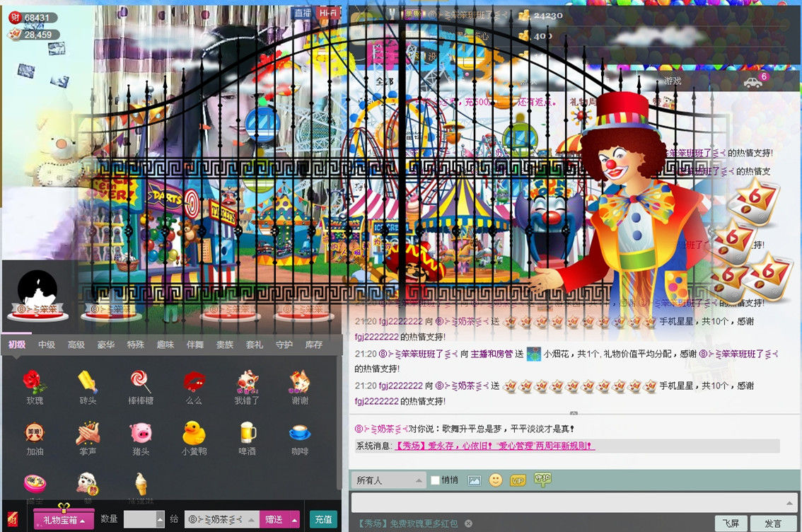This screenshot has height=532, width=802.
Task: Click the insert picture icon in chat toolbar
Action: [x=474, y=480]
